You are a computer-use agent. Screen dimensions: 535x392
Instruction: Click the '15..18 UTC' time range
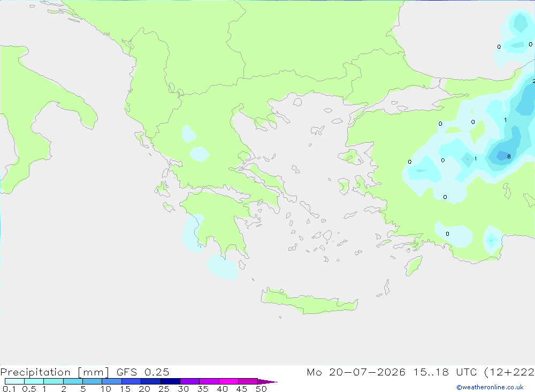click(444, 372)
